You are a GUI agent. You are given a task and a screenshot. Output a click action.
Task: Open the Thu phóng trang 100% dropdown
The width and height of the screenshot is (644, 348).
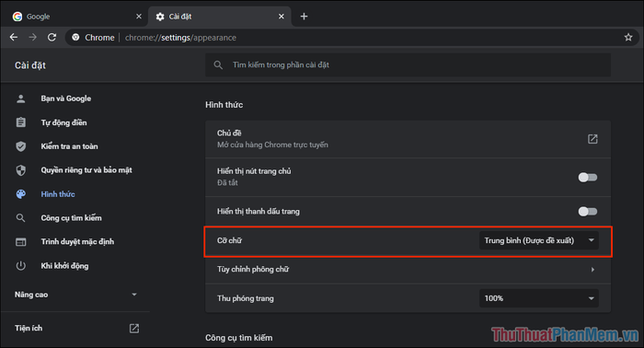(x=538, y=298)
